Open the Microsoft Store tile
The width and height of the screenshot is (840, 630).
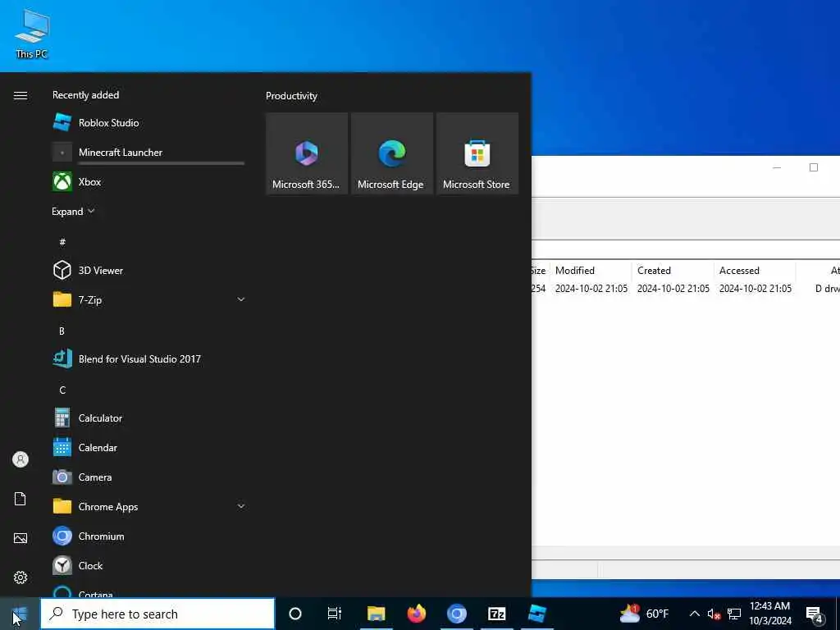click(x=477, y=153)
